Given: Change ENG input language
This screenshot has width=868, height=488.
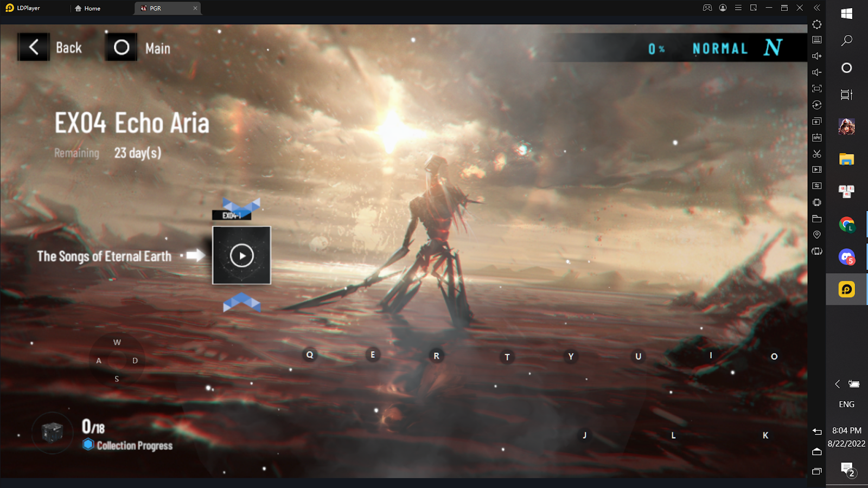Looking at the screenshot, I should 847,404.
